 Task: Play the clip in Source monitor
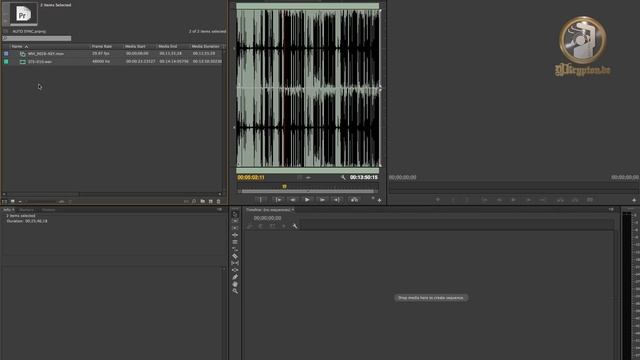click(x=307, y=200)
